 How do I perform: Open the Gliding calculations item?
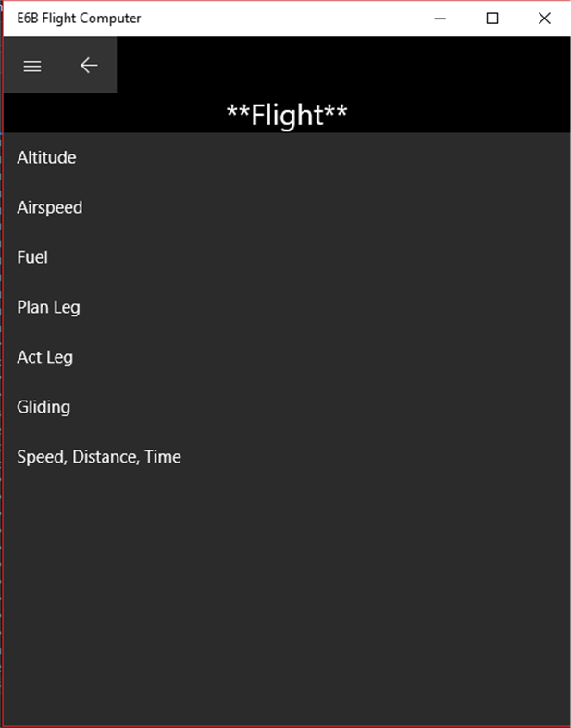(x=43, y=407)
